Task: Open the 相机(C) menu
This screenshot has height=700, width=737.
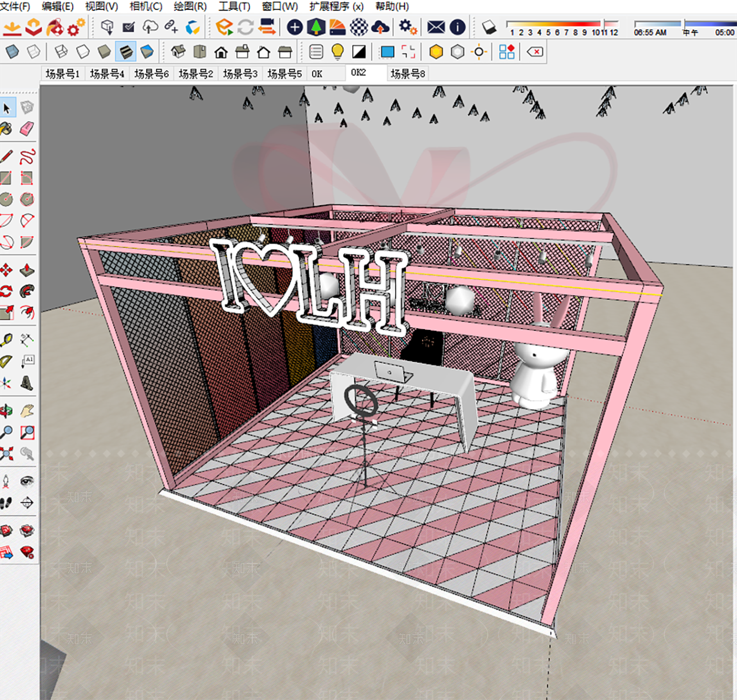Action: 146,6
